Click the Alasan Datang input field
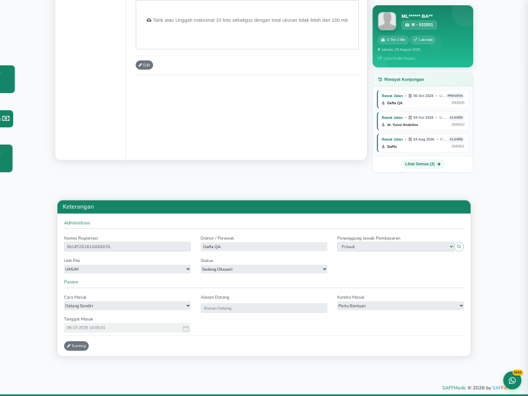This screenshot has height=396, width=528. click(x=264, y=308)
